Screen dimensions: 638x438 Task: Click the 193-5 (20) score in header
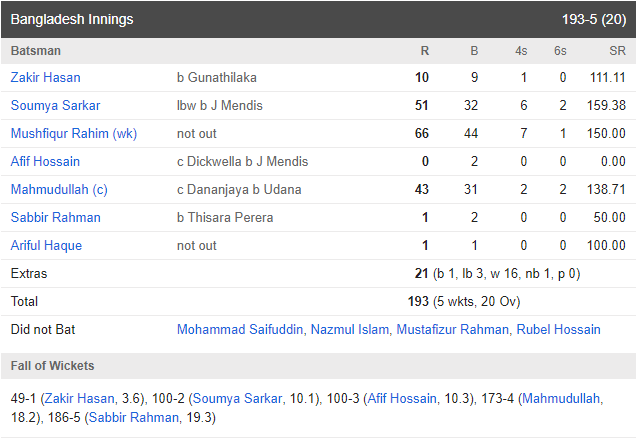(594, 20)
